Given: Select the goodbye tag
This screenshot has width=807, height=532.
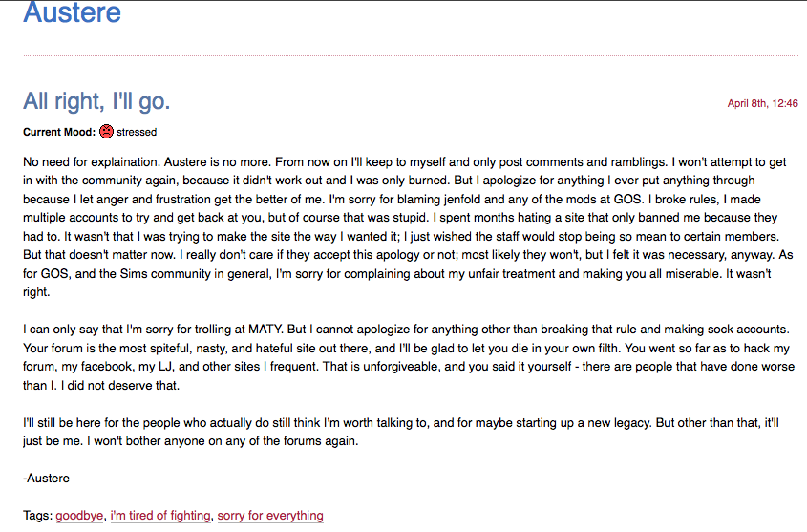Looking at the screenshot, I should (x=79, y=516).
